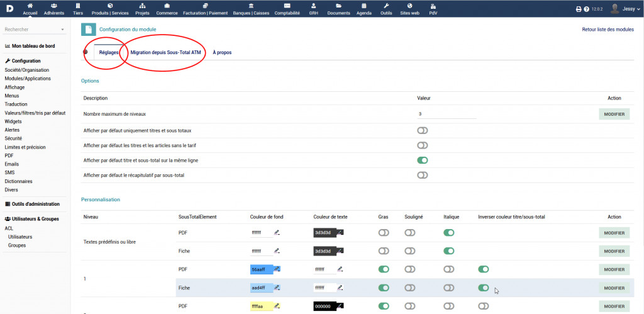Expand the Rechercher search dropdown
644x314 pixels.
pos(62,30)
